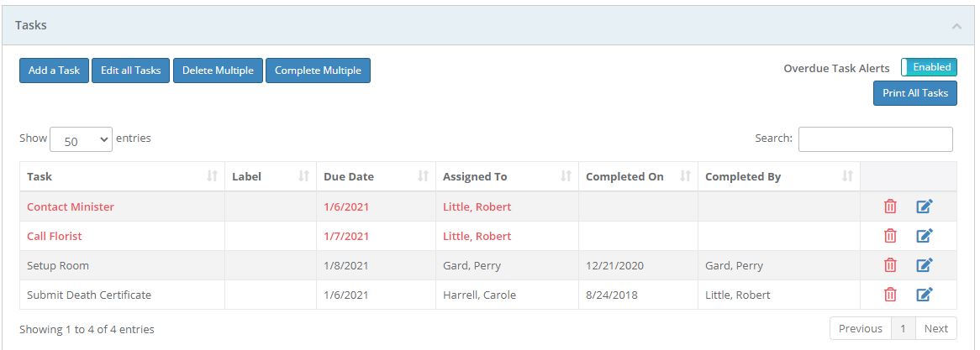Edit the Setup Room task

924,265
